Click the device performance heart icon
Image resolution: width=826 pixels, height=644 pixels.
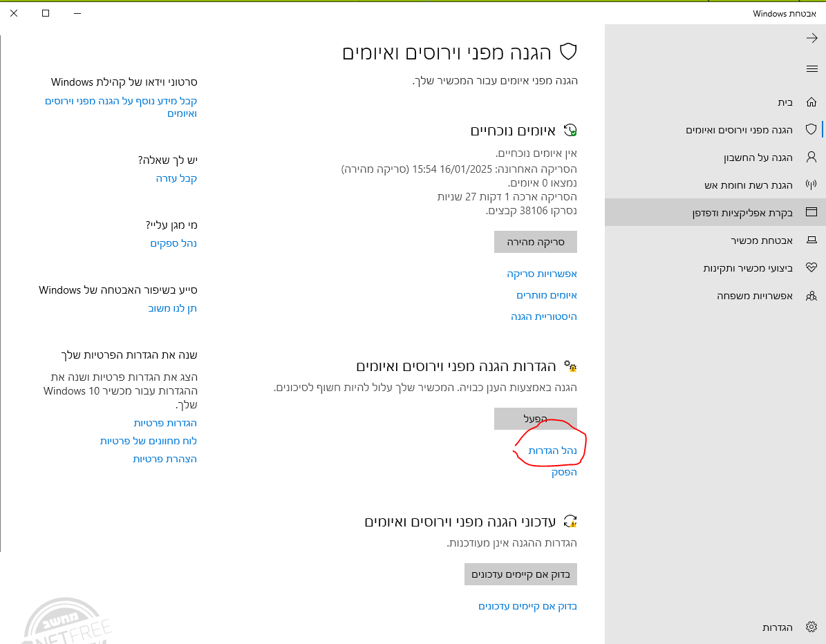[x=810, y=268]
